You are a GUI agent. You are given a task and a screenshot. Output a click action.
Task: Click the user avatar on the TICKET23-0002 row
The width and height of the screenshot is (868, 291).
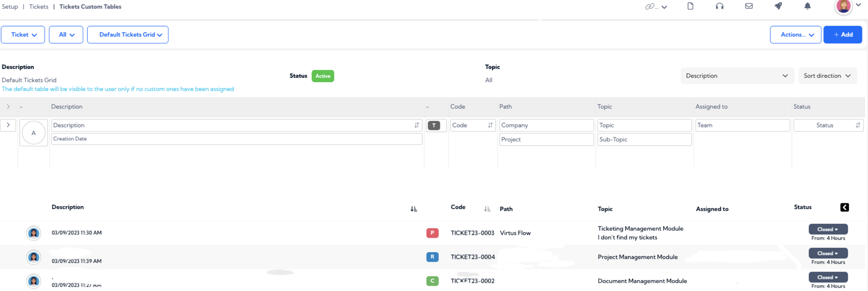pyautogui.click(x=34, y=281)
